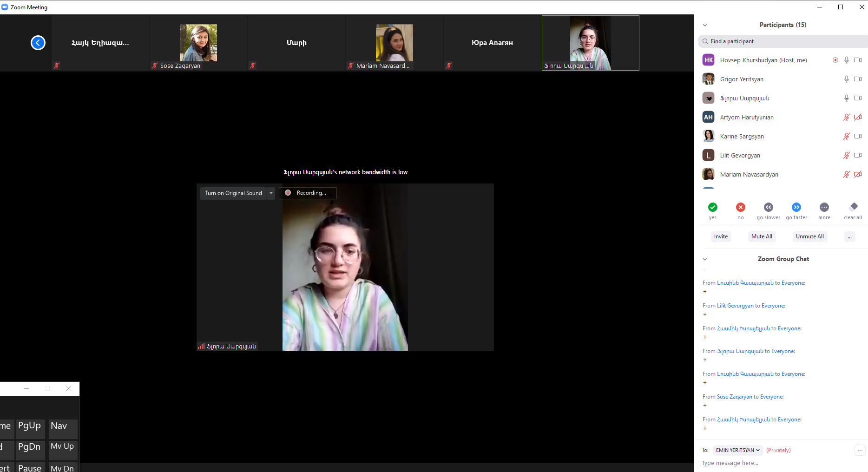Unmute Artyom Harutyunian's muted microphone
Viewport: 868px width, 472px height.
(x=847, y=117)
